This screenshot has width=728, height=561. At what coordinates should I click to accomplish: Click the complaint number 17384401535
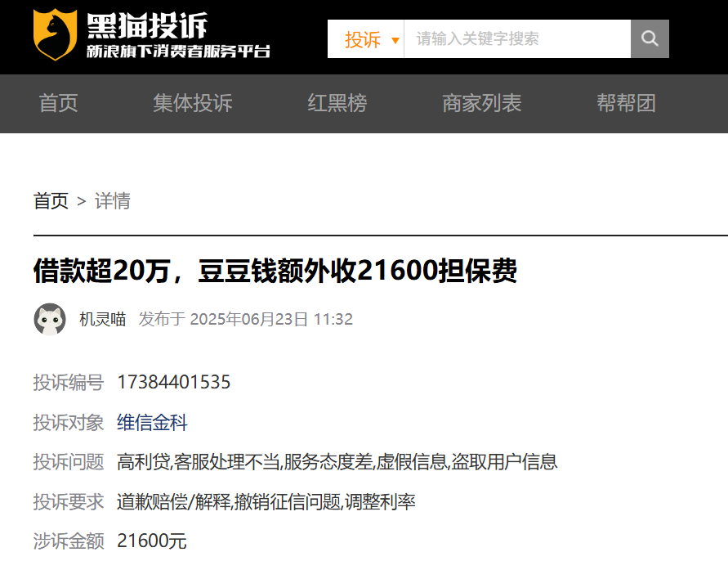coord(174,382)
